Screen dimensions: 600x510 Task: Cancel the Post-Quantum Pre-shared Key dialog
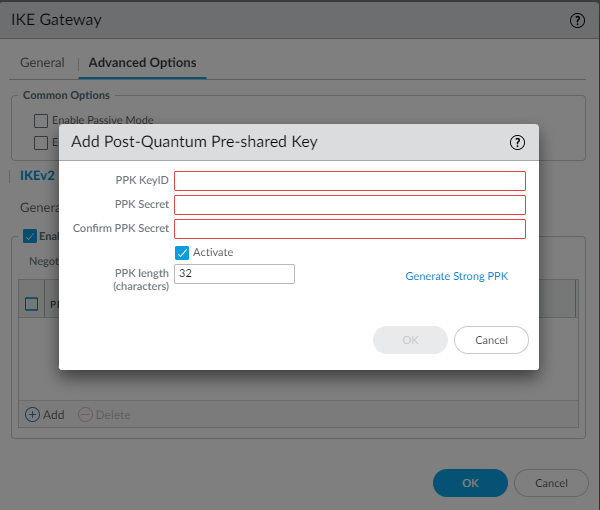coord(491,340)
